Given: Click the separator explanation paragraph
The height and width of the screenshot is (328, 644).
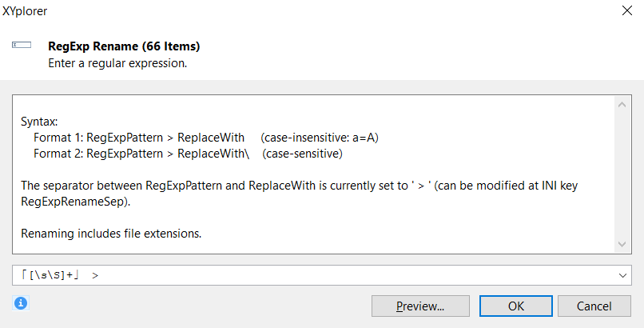Looking at the screenshot, I should [x=298, y=186].
